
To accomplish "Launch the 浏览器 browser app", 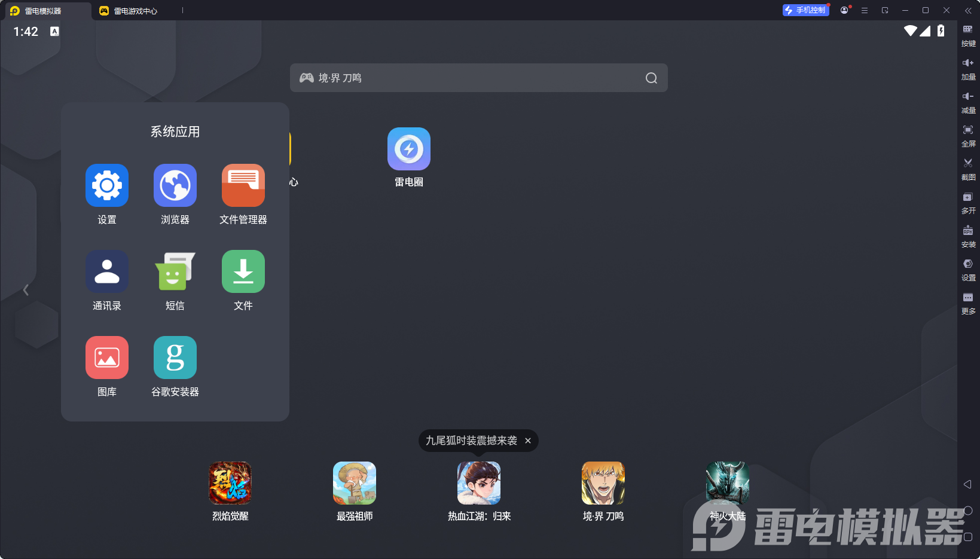I will pyautogui.click(x=175, y=185).
